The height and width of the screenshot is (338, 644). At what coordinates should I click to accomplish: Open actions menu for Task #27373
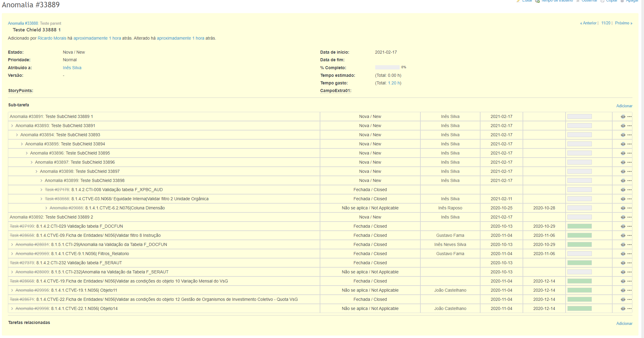629,263
